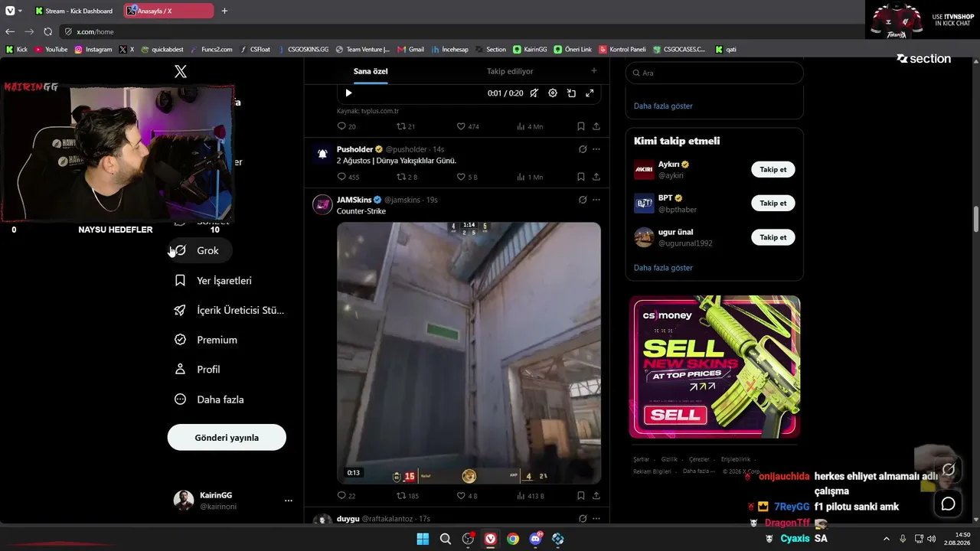Click the X logo above the sidebar

click(x=181, y=72)
